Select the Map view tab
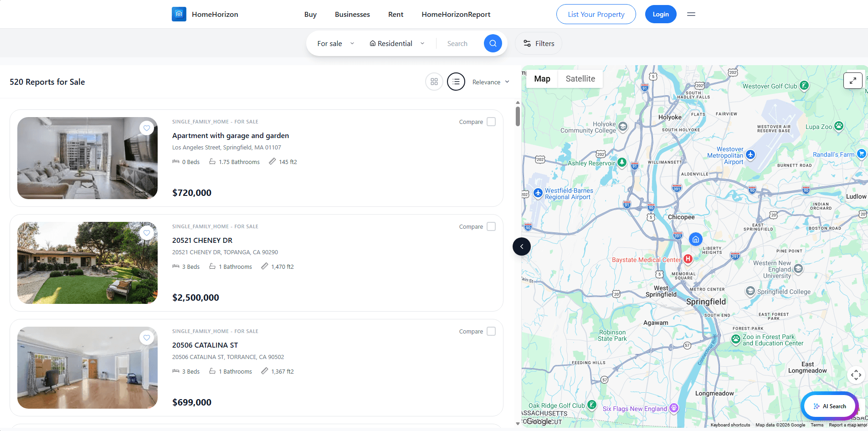868x431 pixels. pyautogui.click(x=542, y=78)
